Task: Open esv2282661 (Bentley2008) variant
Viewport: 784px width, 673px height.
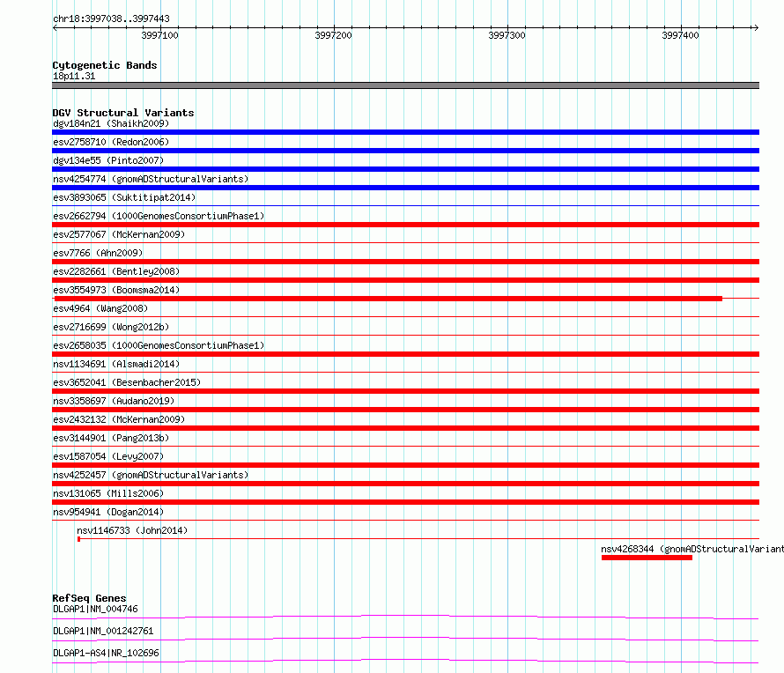Action: click(x=116, y=271)
